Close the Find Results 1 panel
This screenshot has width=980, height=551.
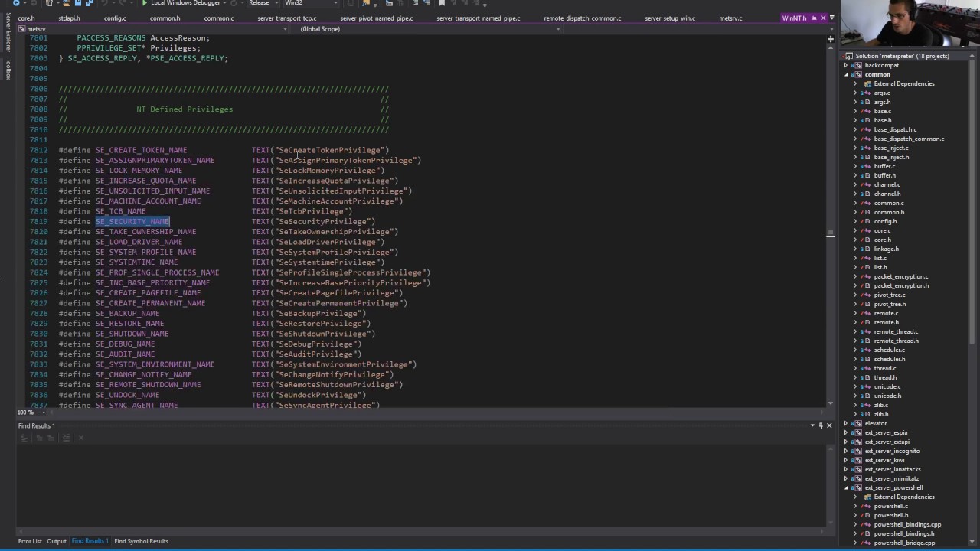[x=829, y=425]
